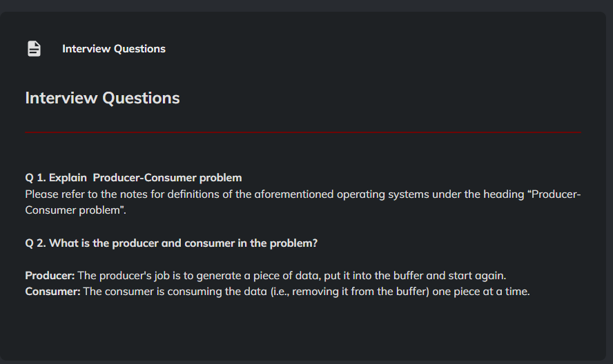
Task: Click the "Q 2." question number
Action: 35,243
